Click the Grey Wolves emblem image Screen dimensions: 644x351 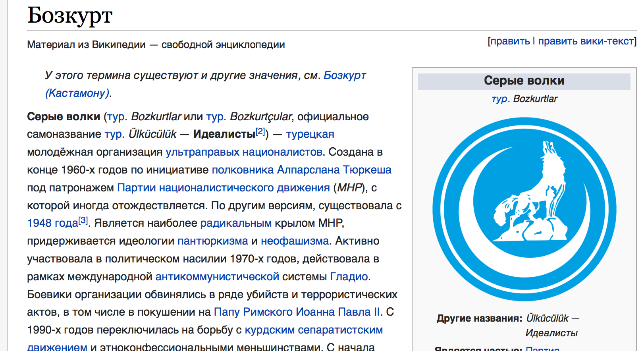tap(524, 209)
